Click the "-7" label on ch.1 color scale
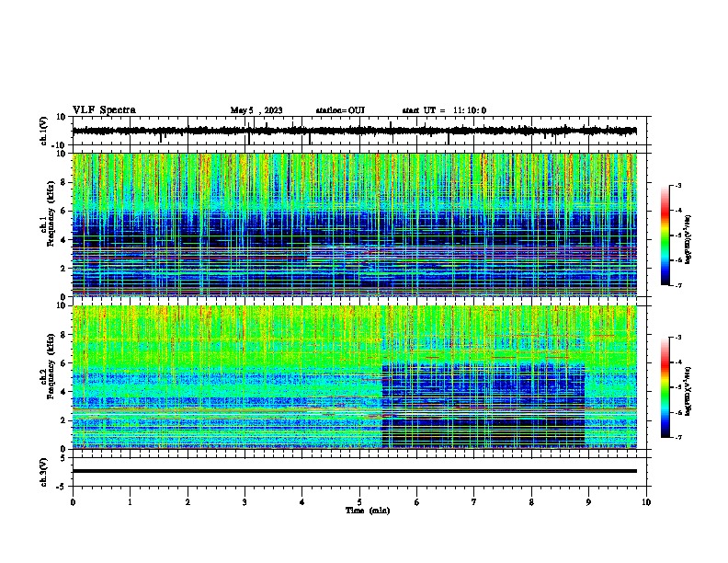Viewport: 728px width, 563px height. pos(677,285)
